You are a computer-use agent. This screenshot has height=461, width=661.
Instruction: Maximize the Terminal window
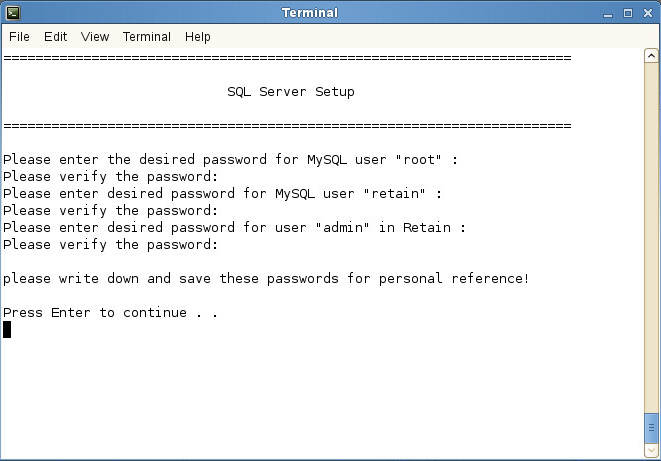(628, 13)
